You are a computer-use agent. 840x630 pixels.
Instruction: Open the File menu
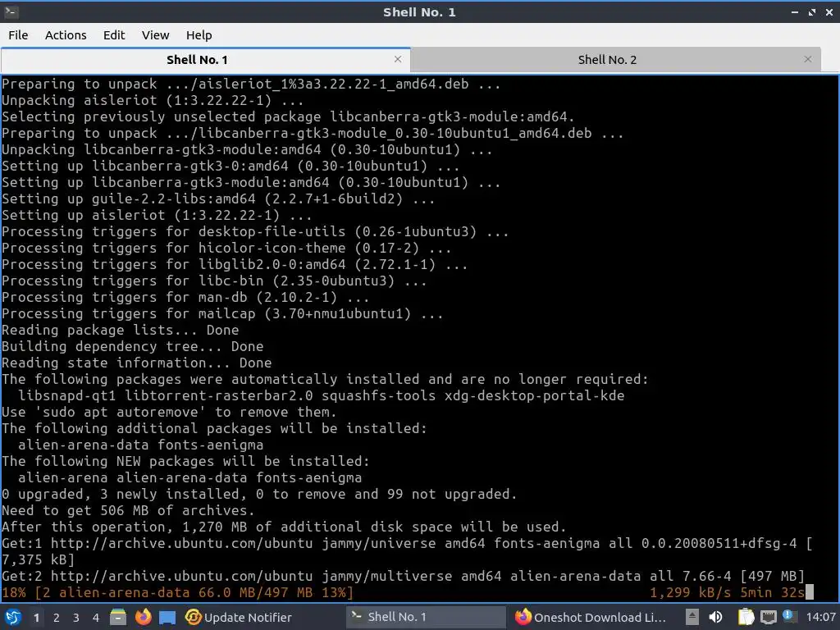click(x=18, y=34)
